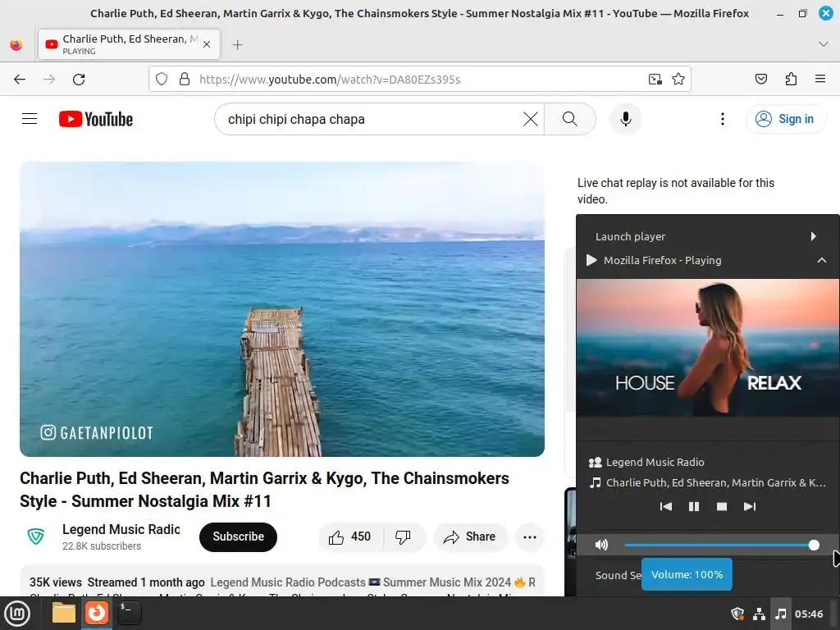Open network connections tray icon
Viewport: 840px width, 630px height.
(759, 614)
